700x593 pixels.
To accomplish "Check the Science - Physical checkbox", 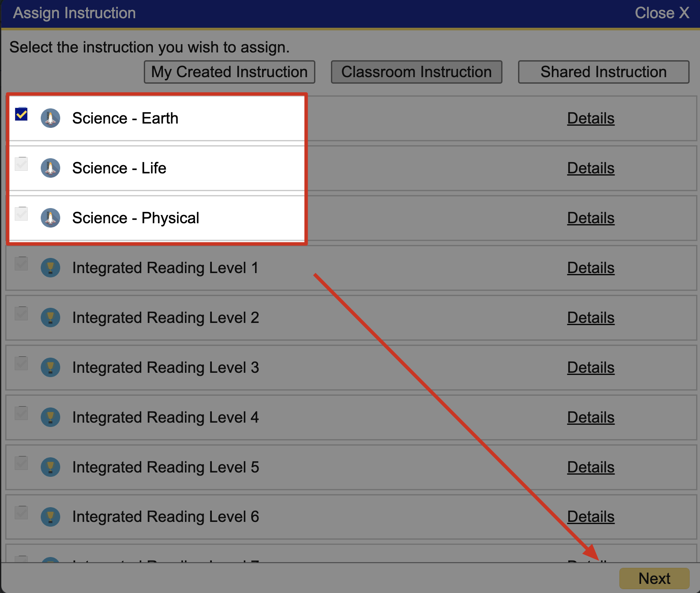I will click(x=21, y=214).
